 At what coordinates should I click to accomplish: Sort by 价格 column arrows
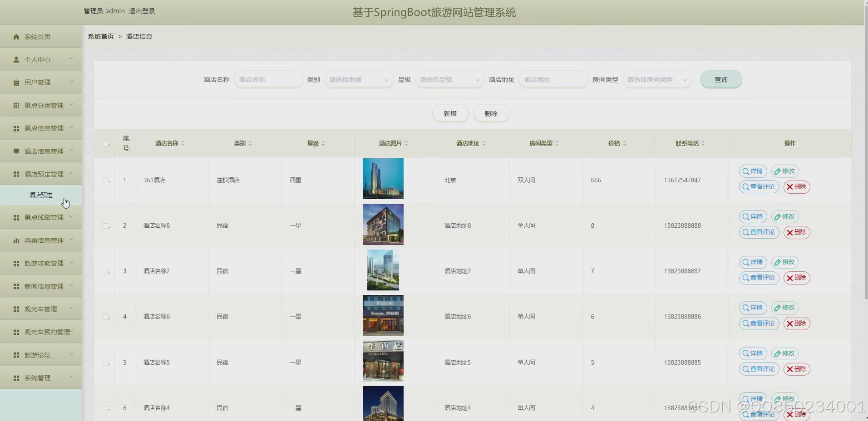(x=625, y=143)
